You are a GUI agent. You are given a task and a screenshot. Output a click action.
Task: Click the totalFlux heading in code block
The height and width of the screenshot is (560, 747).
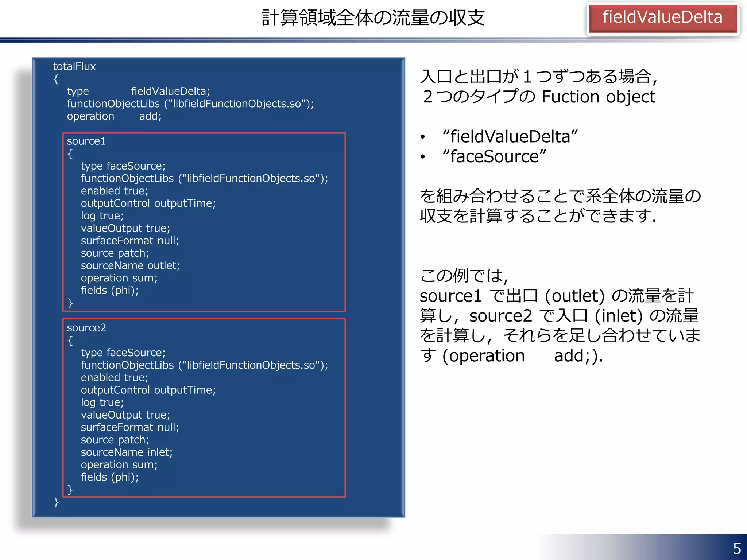pos(74,66)
